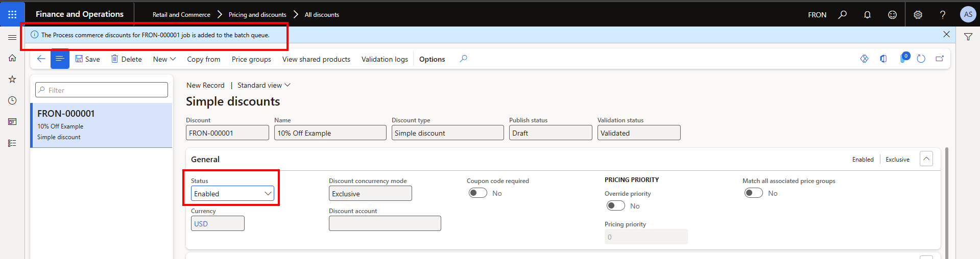Click the Filter input field
Screen dimensions: 980x259
pyautogui.click(x=102, y=90)
